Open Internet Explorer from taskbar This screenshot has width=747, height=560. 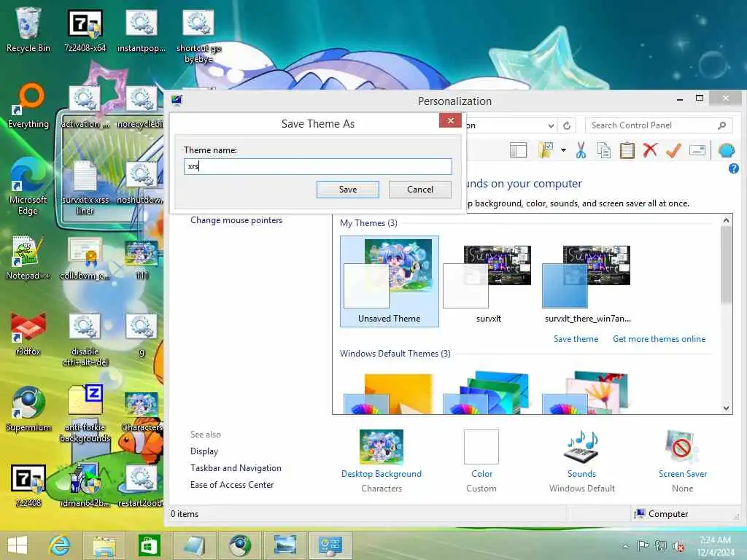tap(60, 545)
